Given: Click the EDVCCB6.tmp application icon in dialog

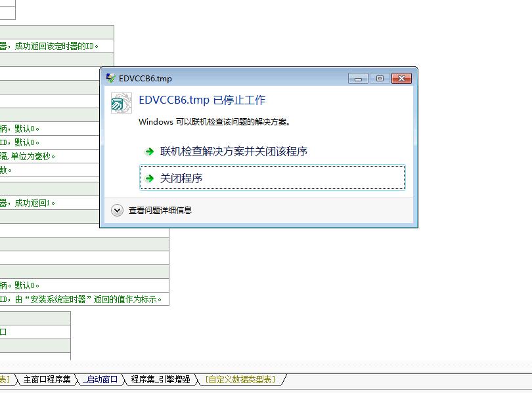Looking at the screenshot, I should coord(121,103).
